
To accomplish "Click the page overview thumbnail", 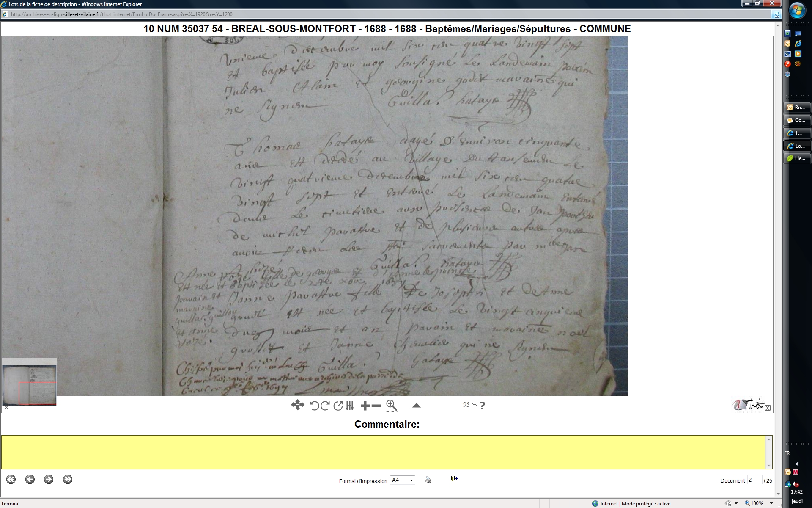I will (29, 382).
